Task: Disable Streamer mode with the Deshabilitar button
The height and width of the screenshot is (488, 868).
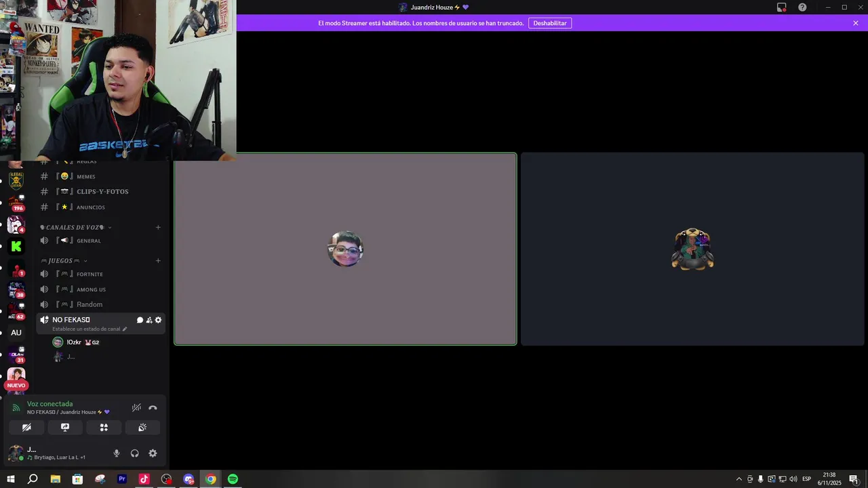Action: click(550, 23)
